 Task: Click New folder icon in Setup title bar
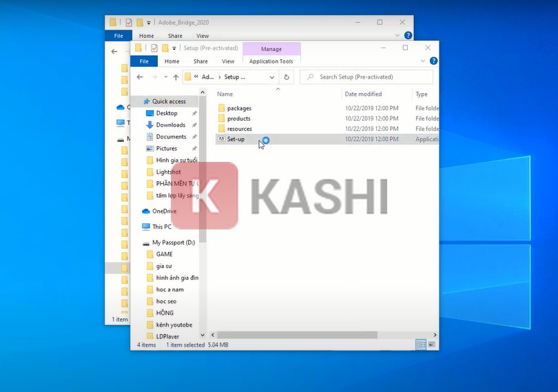165,48
